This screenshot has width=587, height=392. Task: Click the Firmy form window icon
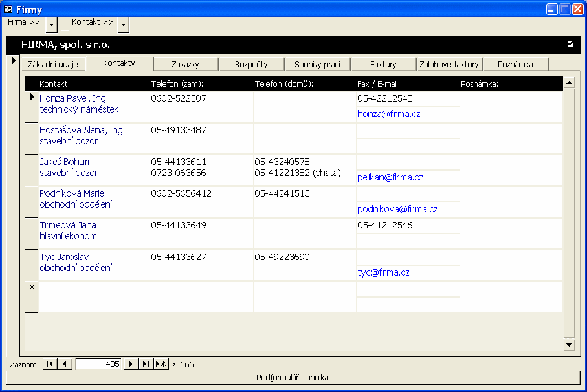[8, 8]
